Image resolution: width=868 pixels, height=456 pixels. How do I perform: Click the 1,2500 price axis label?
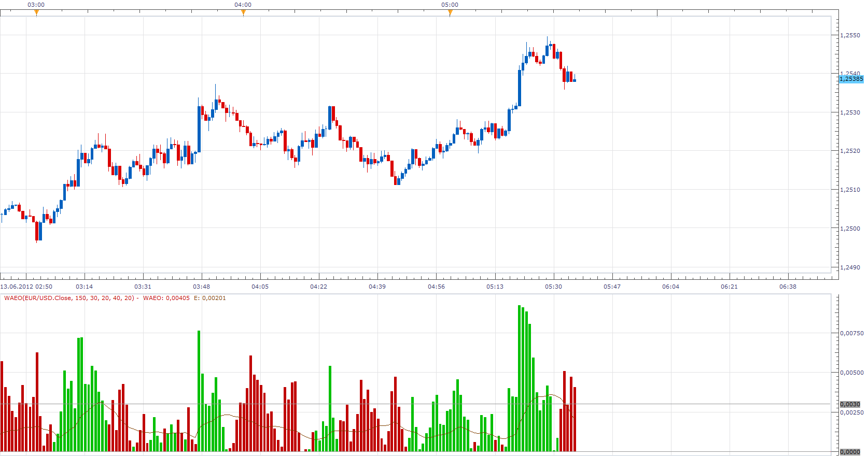850,229
